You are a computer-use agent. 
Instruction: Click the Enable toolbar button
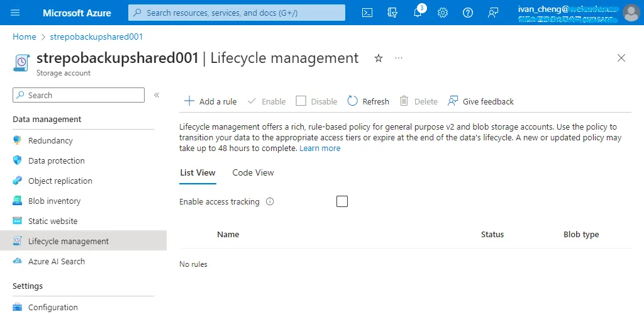click(267, 101)
